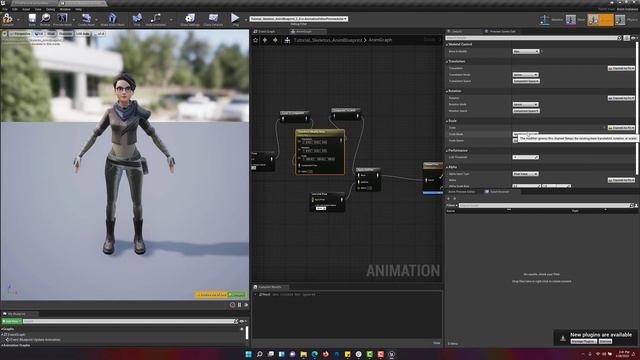Open the viewport Show menu

pos(51,34)
